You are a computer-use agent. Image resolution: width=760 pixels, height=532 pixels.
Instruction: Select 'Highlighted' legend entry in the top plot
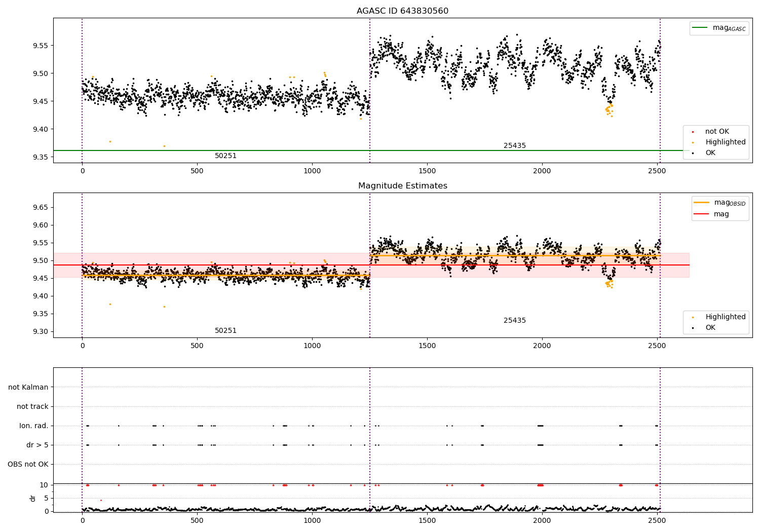(725, 142)
